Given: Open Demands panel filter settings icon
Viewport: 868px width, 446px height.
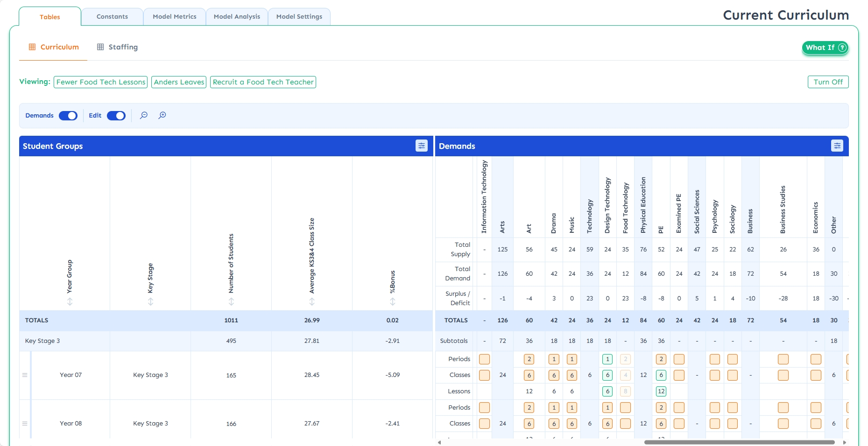Looking at the screenshot, I should (x=837, y=146).
